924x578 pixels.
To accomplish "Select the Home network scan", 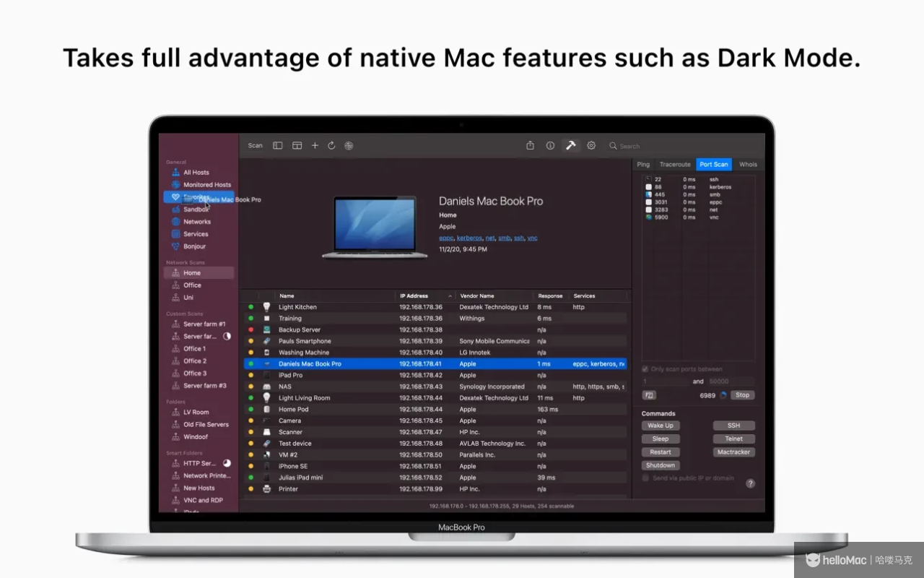I will [199, 273].
